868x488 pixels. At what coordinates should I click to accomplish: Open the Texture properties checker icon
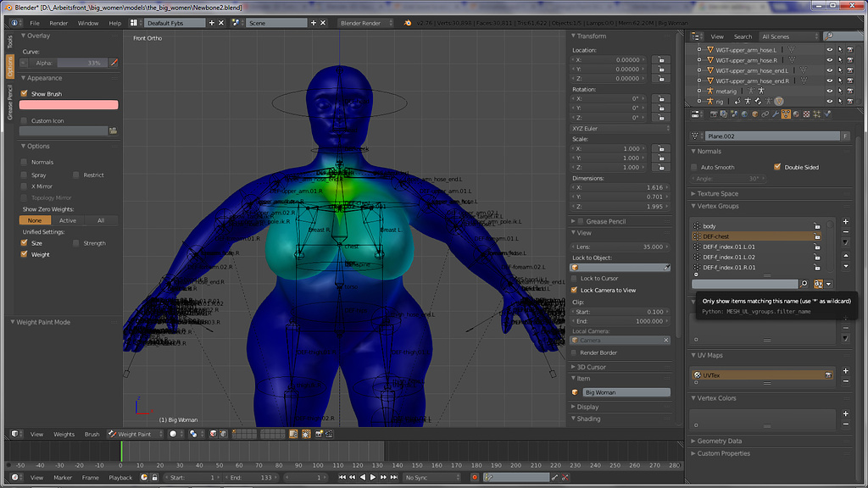[807, 114]
